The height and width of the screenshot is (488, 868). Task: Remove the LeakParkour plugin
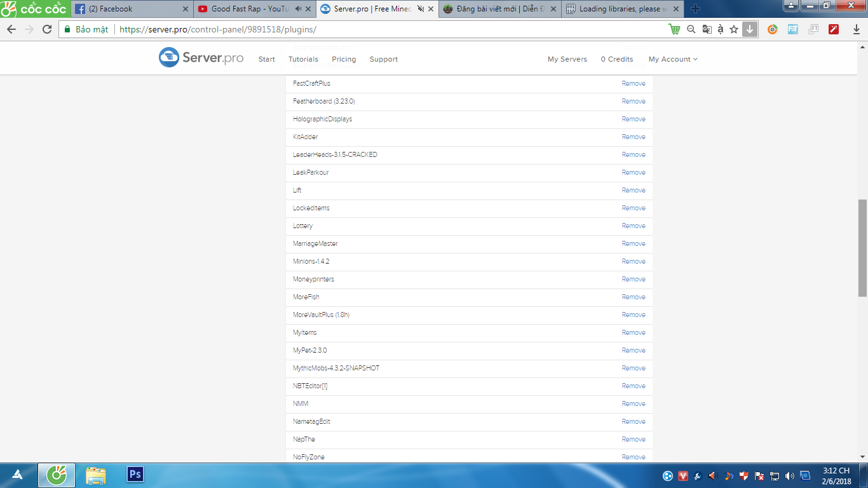634,172
